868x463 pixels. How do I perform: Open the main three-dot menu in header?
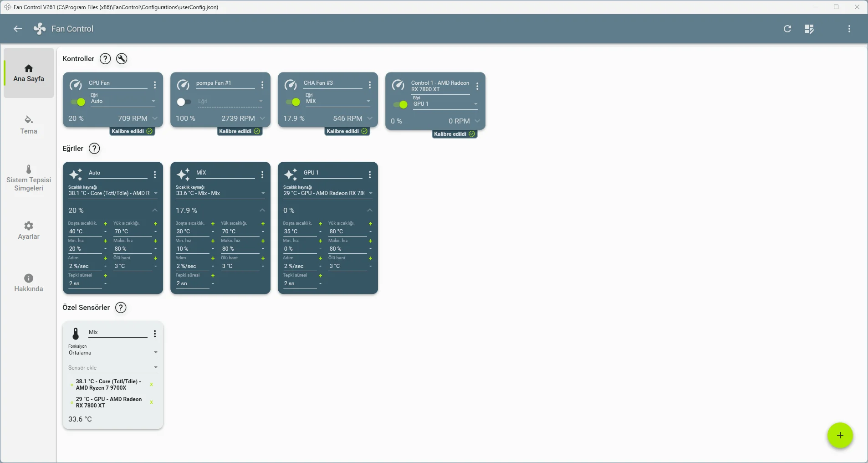click(x=849, y=29)
